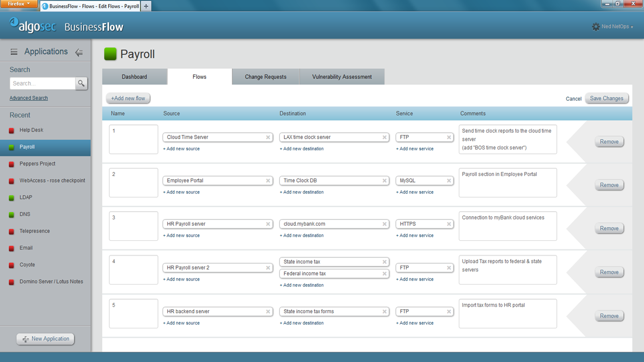Add new source to flow 5
Viewport: 644px width, 362px height.
click(x=181, y=323)
